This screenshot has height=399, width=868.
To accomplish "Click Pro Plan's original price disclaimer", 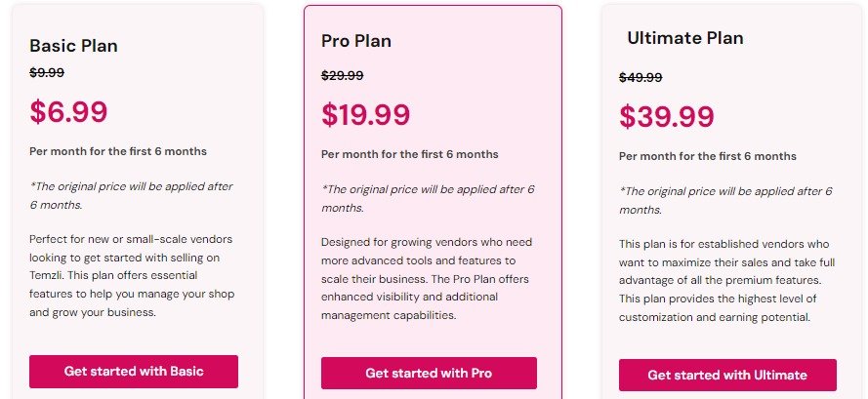I will (428, 199).
